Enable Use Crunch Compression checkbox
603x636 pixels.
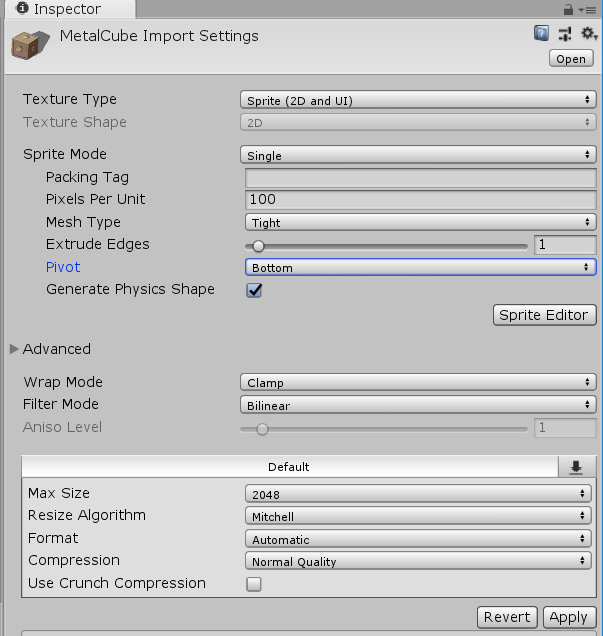click(254, 584)
